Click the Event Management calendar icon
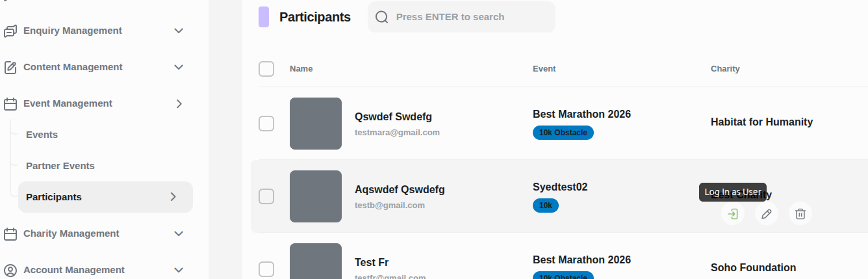 (10, 103)
